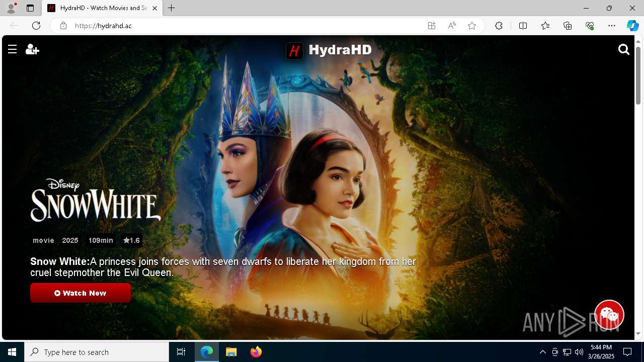This screenshot has height=362, width=644.
Task: Open Collections icon
Action: pos(568,26)
